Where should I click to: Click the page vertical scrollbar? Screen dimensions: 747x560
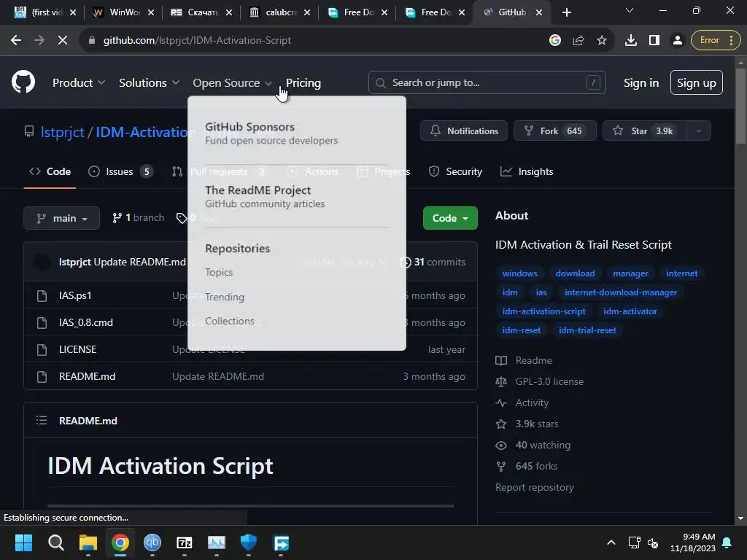(740, 105)
